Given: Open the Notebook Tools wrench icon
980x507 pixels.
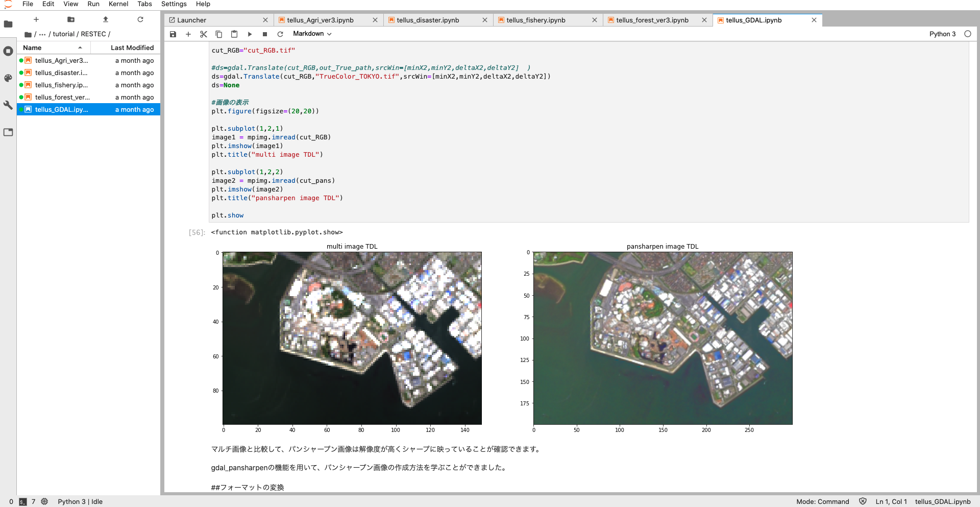Looking at the screenshot, I should [x=8, y=105].
